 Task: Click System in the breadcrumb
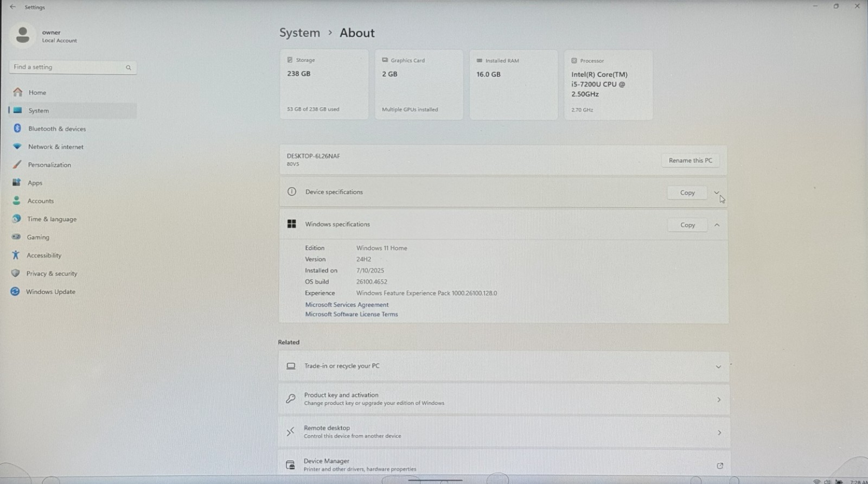(x=299, y=33)
